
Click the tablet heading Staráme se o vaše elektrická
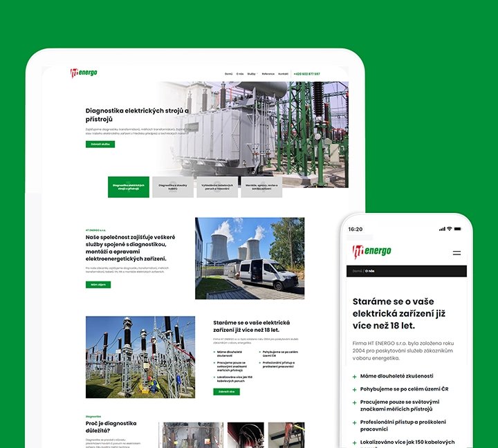coord(252,326)
